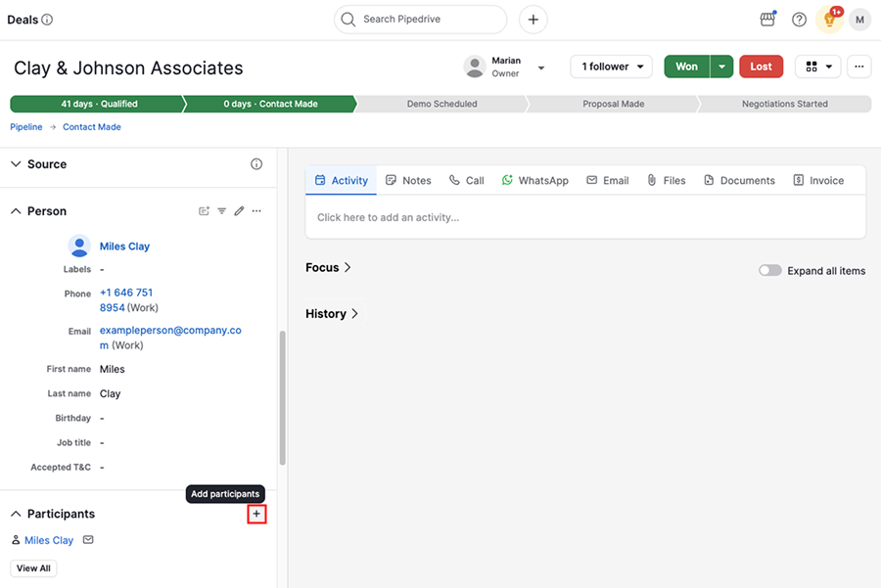Click the Source section info icon
This screenshot has height=588, width=881.
point(256,164)
